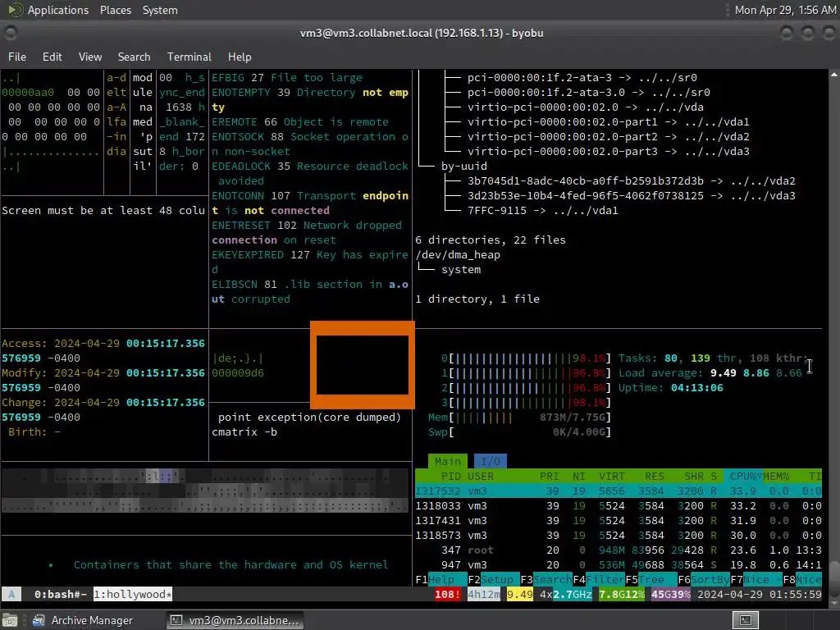
Task: Select root process row 347
Action: coord(619,550)
